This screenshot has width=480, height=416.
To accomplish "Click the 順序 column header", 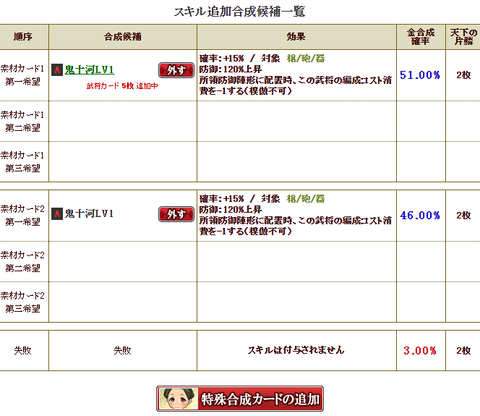I will coord(23,36).
